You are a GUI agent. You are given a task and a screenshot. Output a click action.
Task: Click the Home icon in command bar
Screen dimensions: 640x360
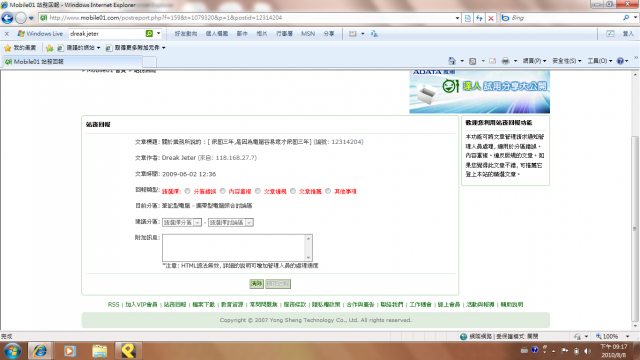[452, 61]
